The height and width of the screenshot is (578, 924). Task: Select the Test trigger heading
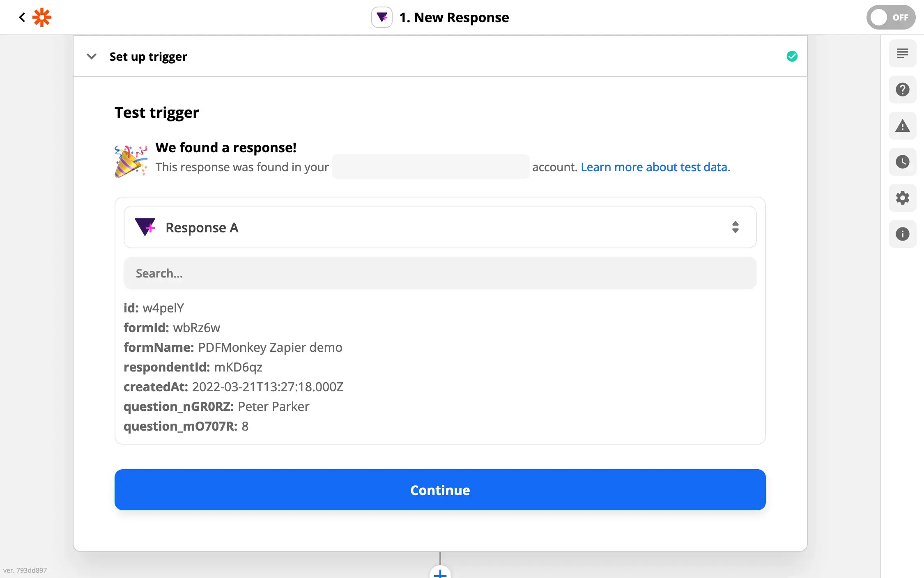[x=156, y=112]
